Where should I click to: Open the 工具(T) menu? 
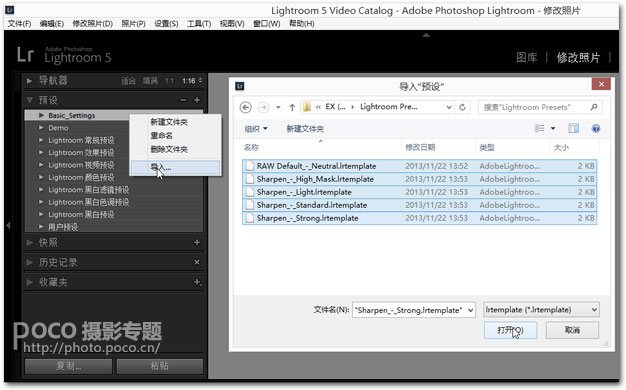coord(199,24)
